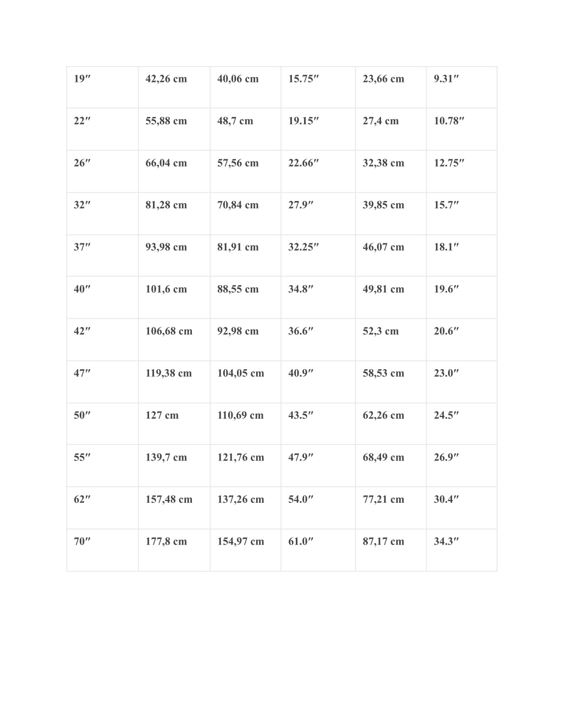Click the 39,85 cm cell
This screenshot has height=728, width=563.
point(390,214)
